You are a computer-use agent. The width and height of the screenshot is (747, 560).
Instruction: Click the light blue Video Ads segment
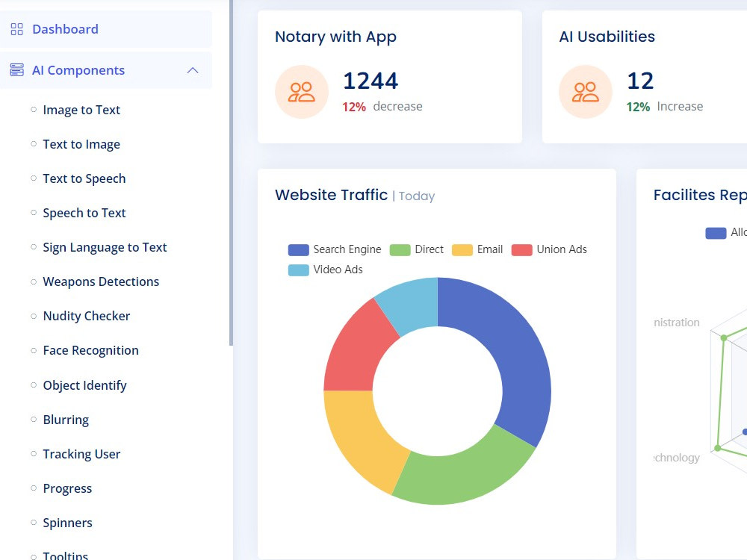pyautogui.click(x=409, y=305)
